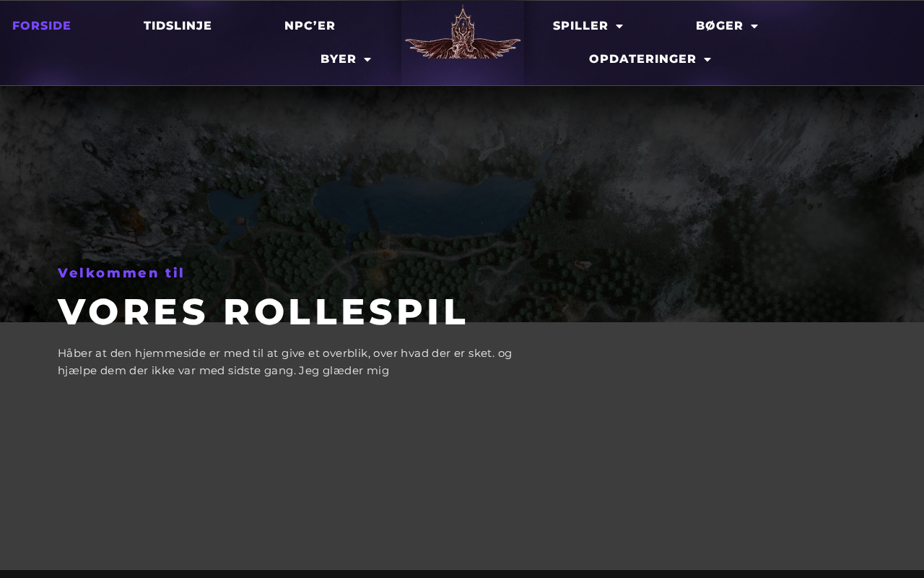Click the black footer strip at the bottom
Screen dimensions: 924x578
pyautogui.click(x=462, y=574)
